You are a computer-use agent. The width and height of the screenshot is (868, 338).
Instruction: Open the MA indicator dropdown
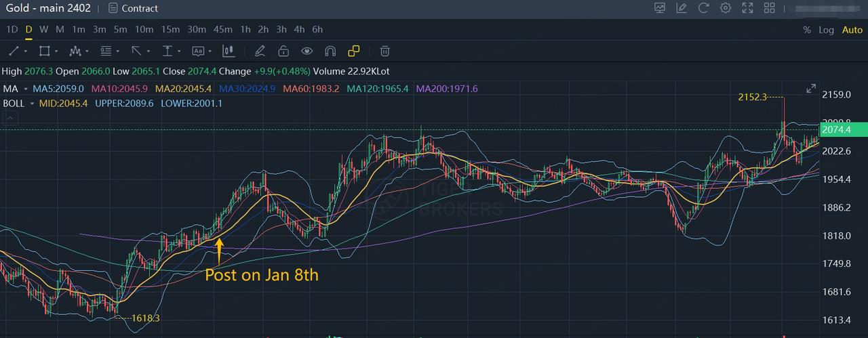coord(26,89)
